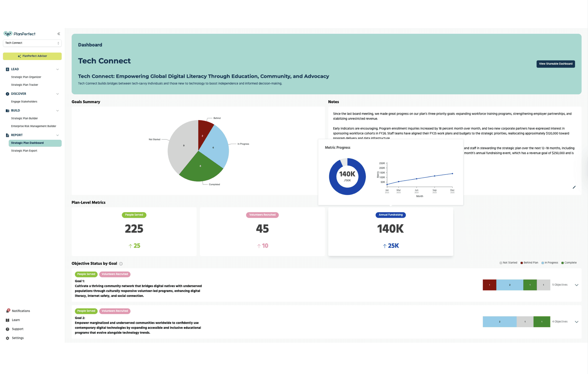Launch the PlanPerfect Advisor button
This screenshot has width=588, height=374.
point(32,56)
